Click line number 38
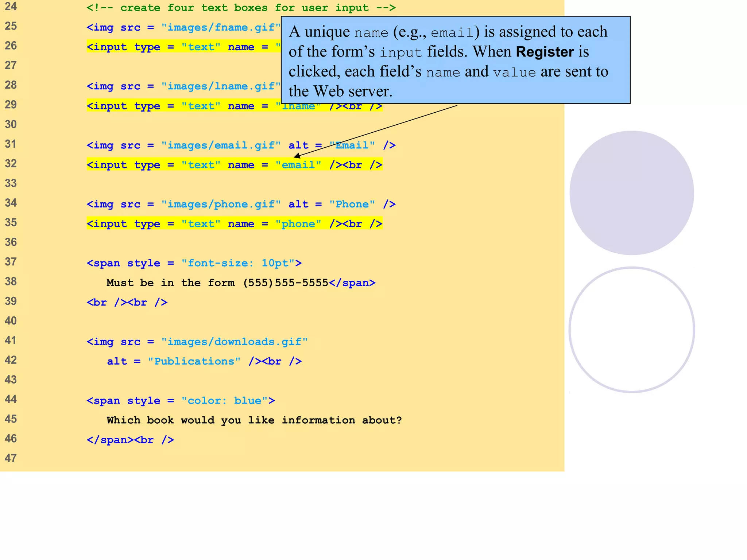The height and width of the screenshot is (560, 747). tap(11, 281)
